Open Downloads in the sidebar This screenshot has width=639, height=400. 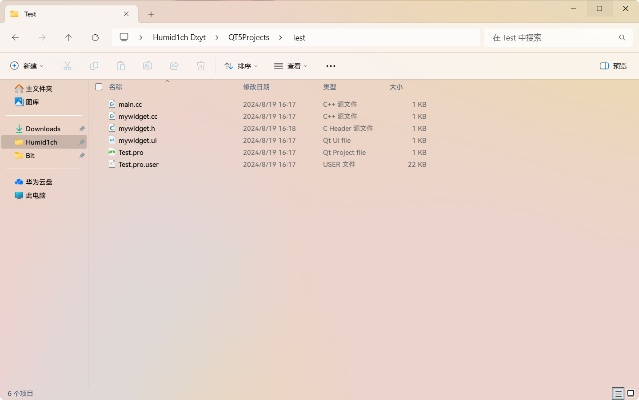(43, 129)
